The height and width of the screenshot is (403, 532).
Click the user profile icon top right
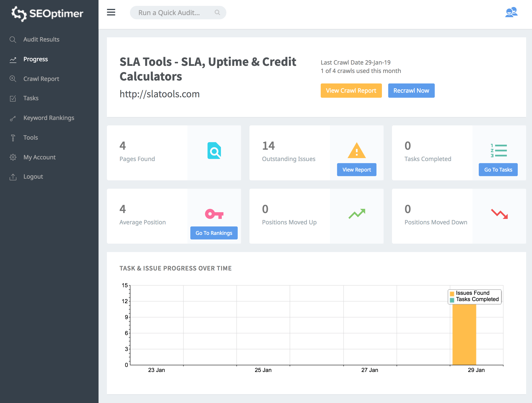[x=511, y=12]
